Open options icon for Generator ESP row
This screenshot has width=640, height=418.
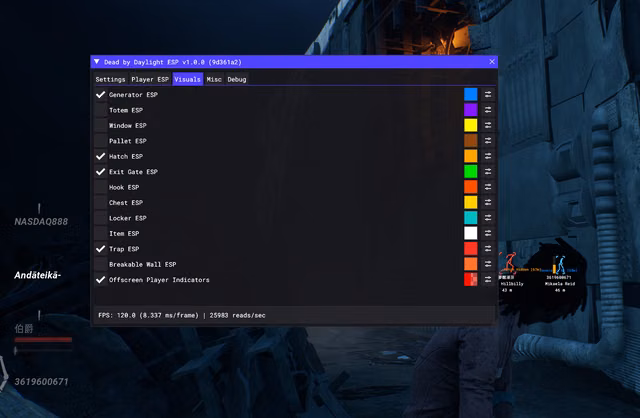click(488, 94)
